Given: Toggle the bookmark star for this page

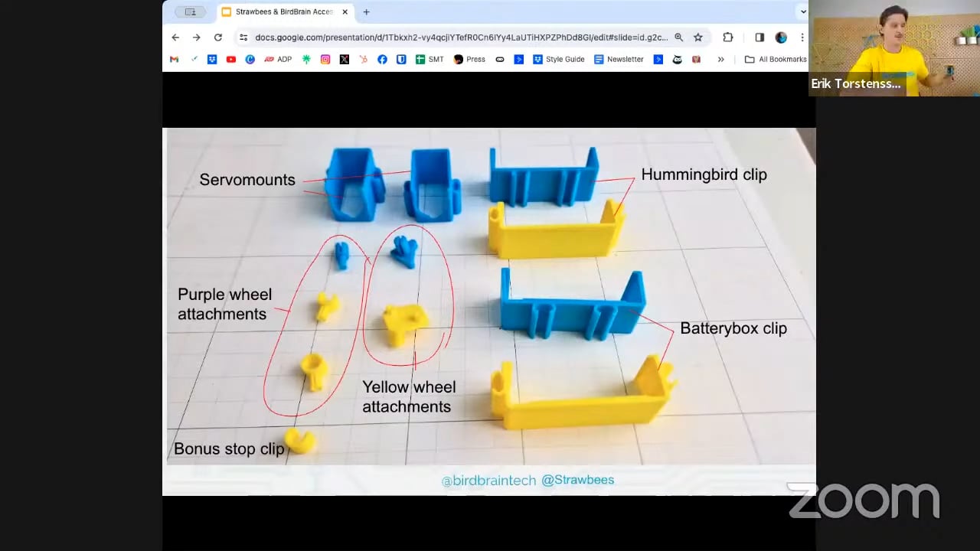Looking at the screenshot, I should (698, 37).
